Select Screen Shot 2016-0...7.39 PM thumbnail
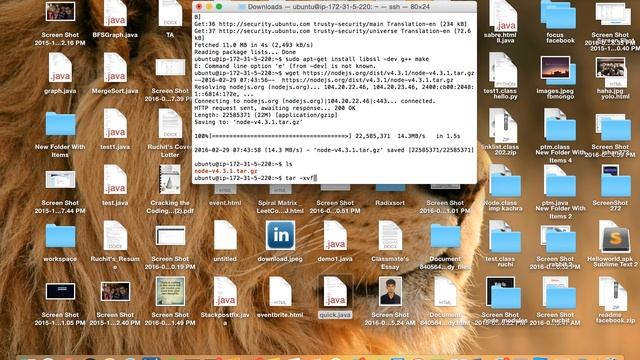This screenshot has width=640, height=360. point(170,68)
